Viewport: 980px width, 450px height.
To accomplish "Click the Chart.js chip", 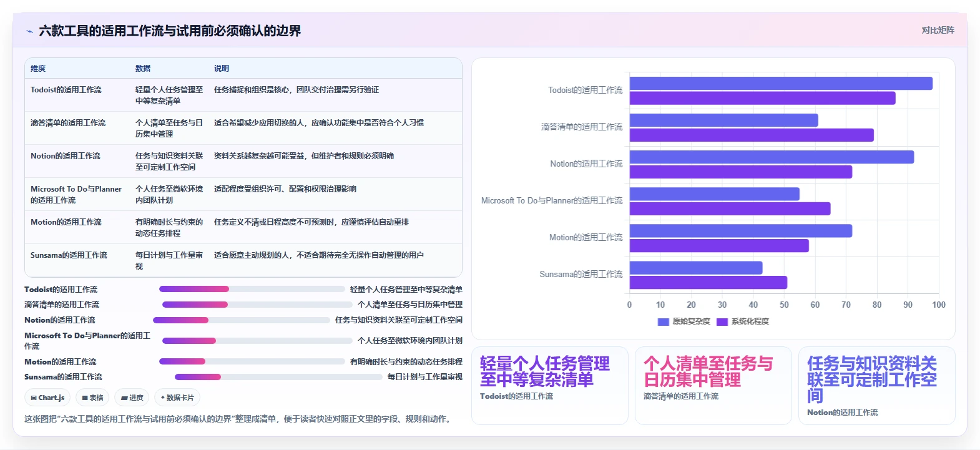I will pos(48,398).
